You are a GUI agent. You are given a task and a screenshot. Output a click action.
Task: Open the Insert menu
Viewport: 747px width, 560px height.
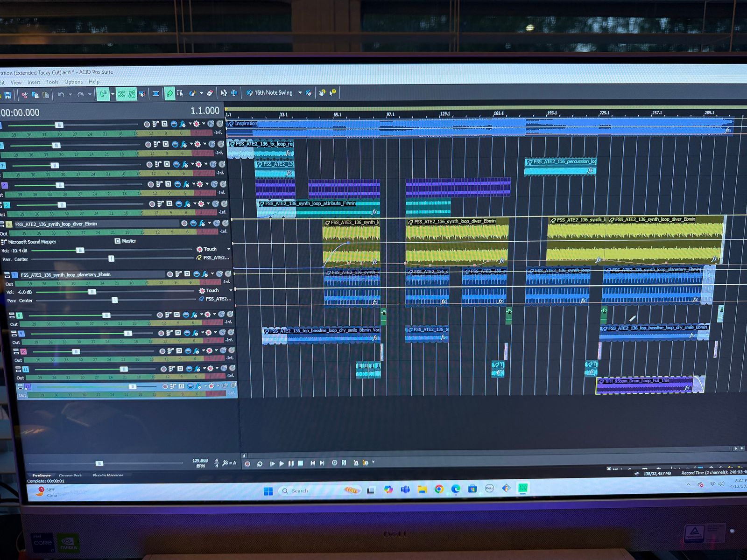(x=34, y=82)
